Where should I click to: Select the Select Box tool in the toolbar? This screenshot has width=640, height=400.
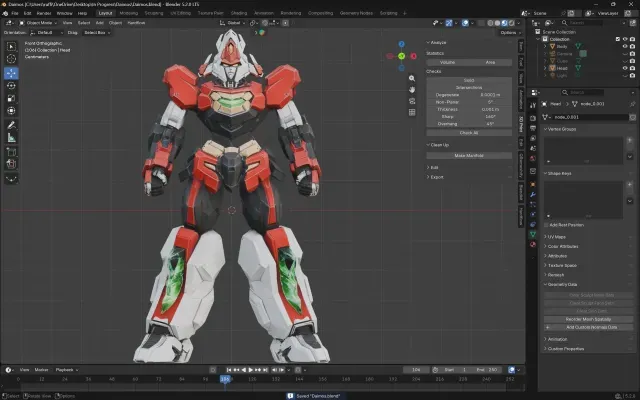11,47
